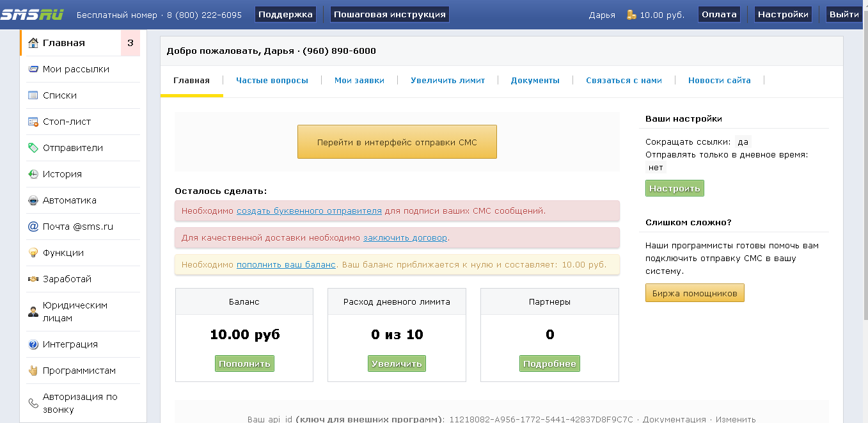Switch to the Частые вопросы tab
The height and width of the screenshot is (423, 868).
(272, 81)
